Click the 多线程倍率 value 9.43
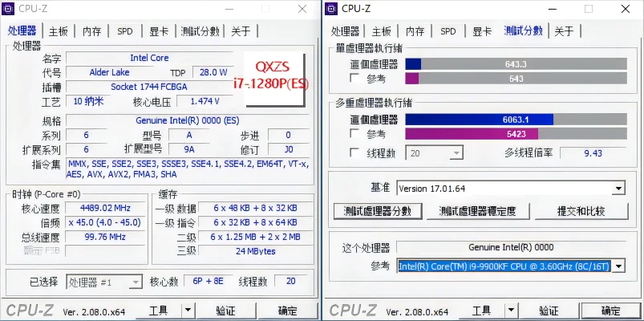The width and height of the screenshot is (644, 321). point(593,153)
